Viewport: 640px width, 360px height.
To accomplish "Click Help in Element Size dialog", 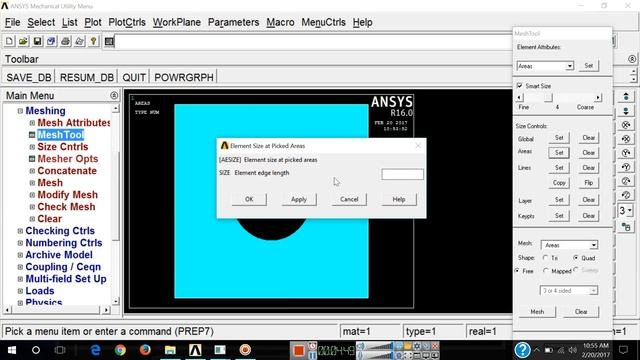I will click(x=399, y=199).
